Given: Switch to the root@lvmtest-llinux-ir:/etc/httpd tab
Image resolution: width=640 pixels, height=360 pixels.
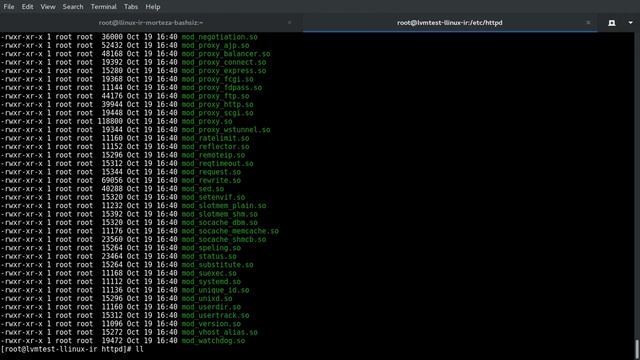Looking at the screenshot, I should point(449,23).
